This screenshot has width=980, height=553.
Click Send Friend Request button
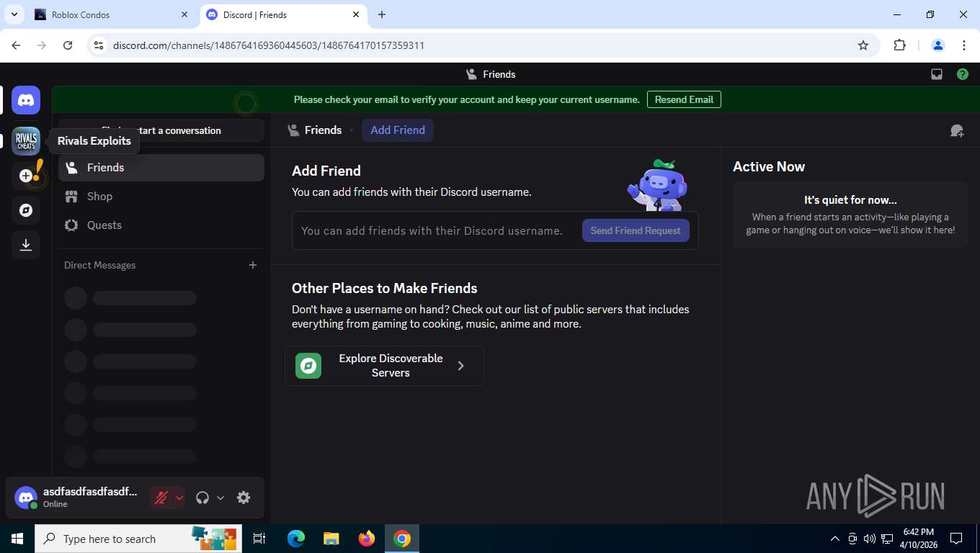(636, 230)
